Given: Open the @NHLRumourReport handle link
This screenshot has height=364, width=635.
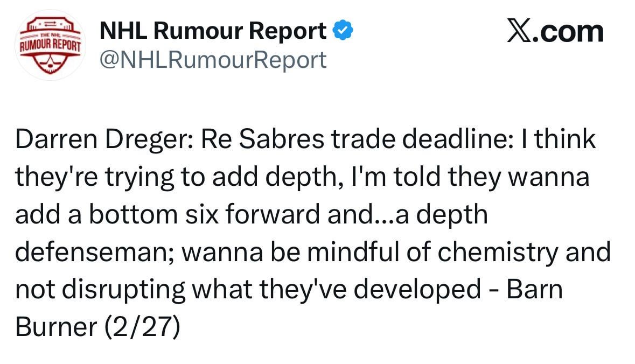Looking at the screenshot, I should click(x=213, y=60).
